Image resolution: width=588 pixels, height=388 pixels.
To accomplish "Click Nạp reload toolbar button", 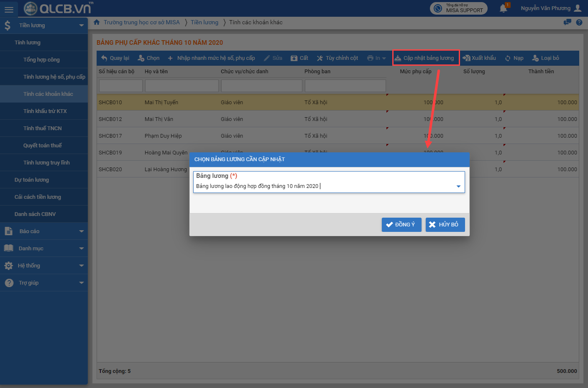I will coord(514,58).
